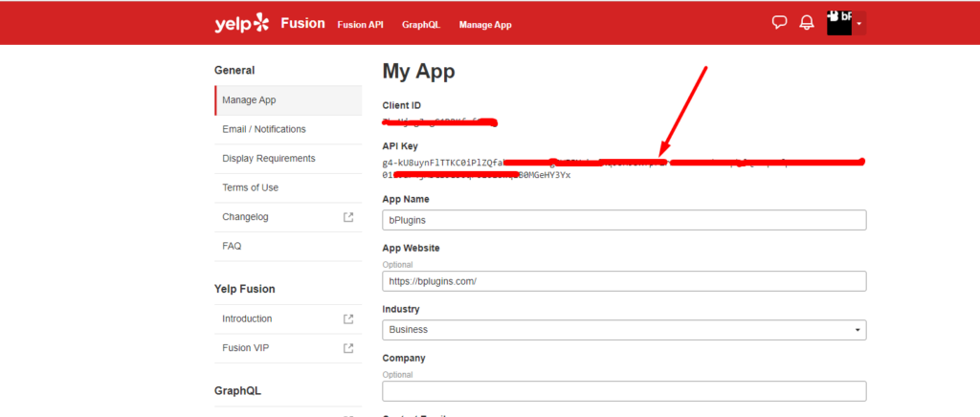Focus the Company input field
This screenshot has width=980, height=417.
[624, 391]
